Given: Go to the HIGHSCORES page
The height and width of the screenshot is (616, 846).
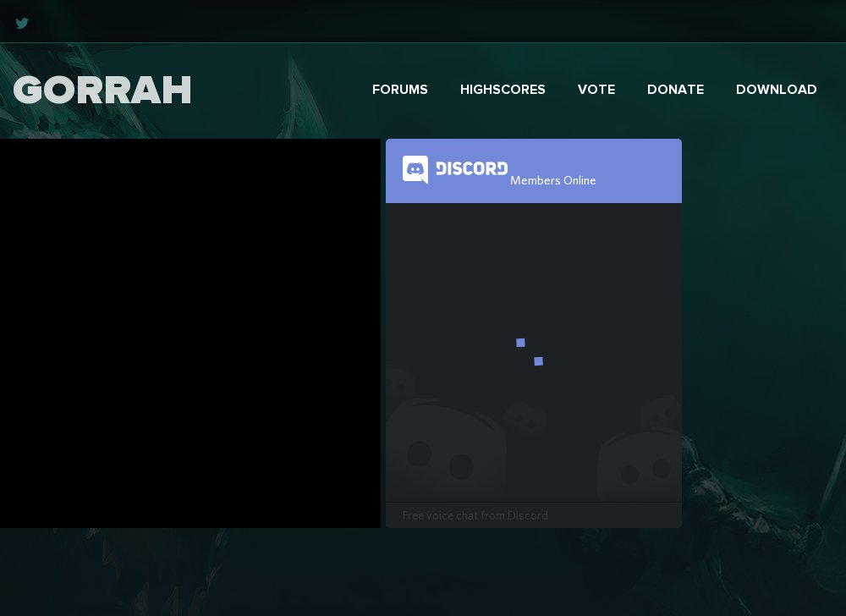Looking at the screenshot, I should (x=503, y=90).
